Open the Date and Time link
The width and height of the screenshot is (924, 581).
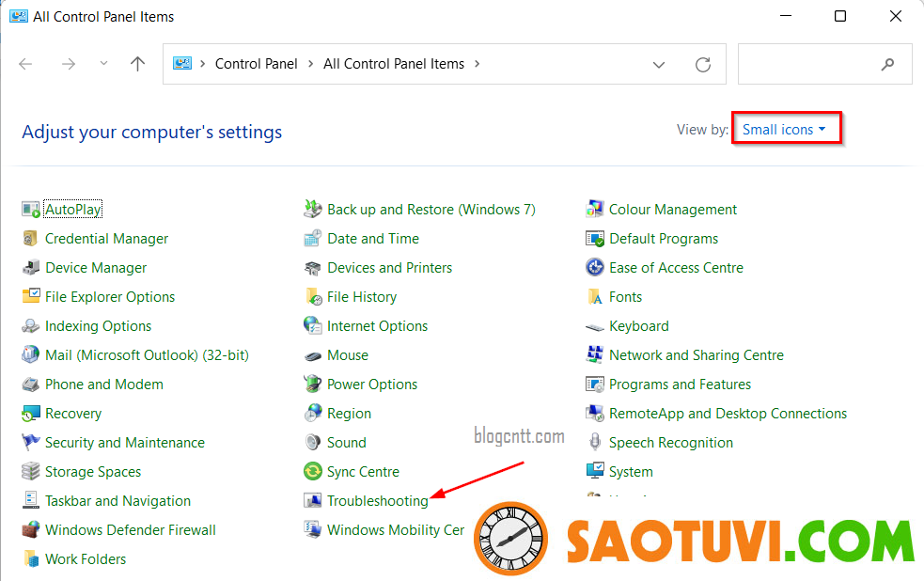[x=373, y=239]
